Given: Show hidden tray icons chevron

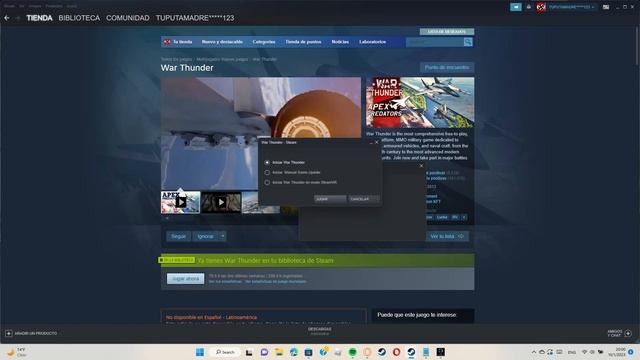Looking at the screenshot, I should tap(533, 352).
